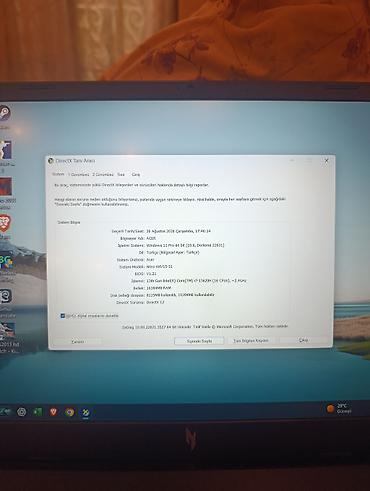Click the BIOS version value
This screenshot has height=491, width=370.
click(x=151, y=274)
